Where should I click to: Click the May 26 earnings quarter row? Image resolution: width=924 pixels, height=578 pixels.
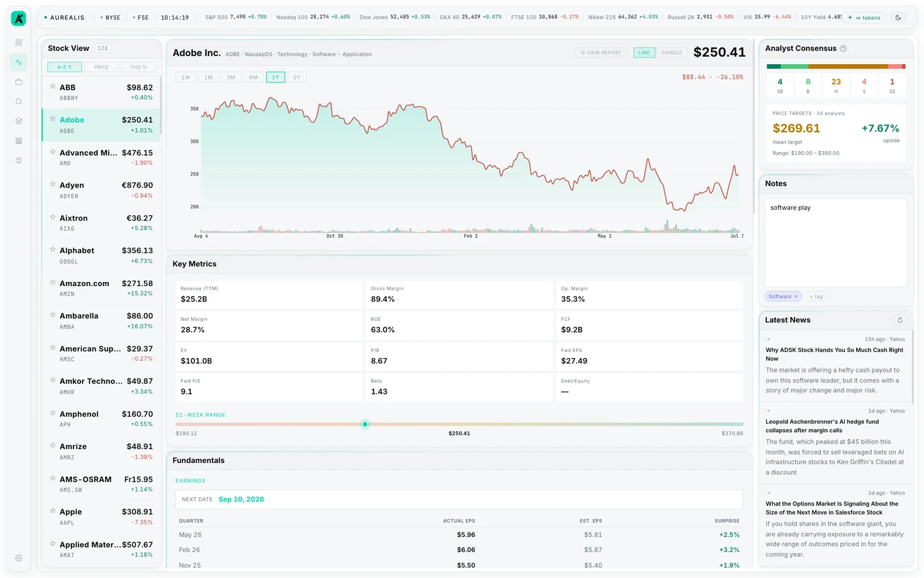(459, 534)
